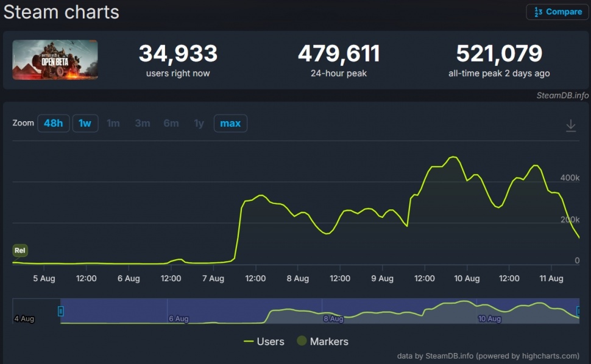Image resolution: width=591 pixels, height=364 pixels.
Task: Toggle the Markers series in legend
Action: point(323,341)
